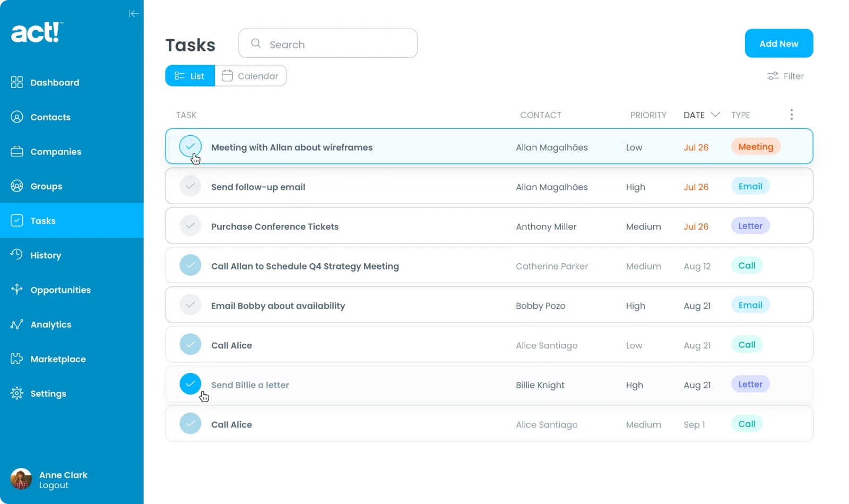Check off 'Purchase Conference Tickets'
849x504 pixels.
(190, 225)
